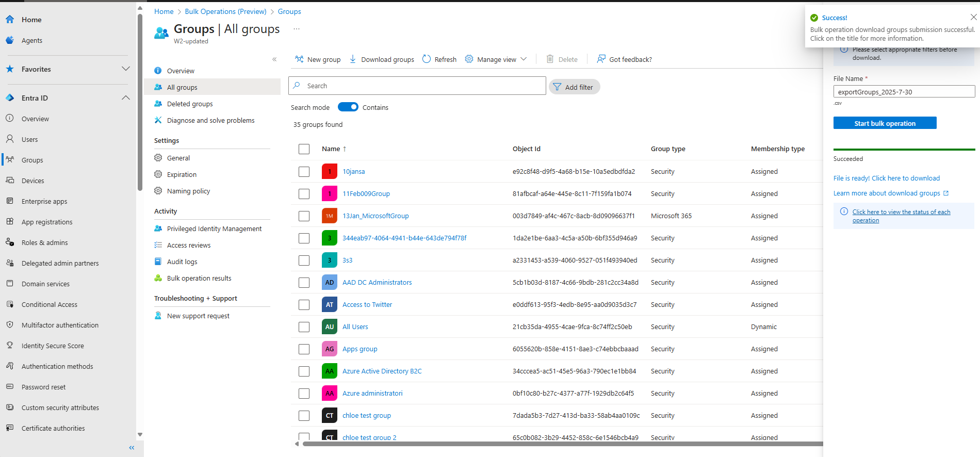Click the Got feedback person icon
Viewport: 980px width, 457px height.
[x=601, y=59]
